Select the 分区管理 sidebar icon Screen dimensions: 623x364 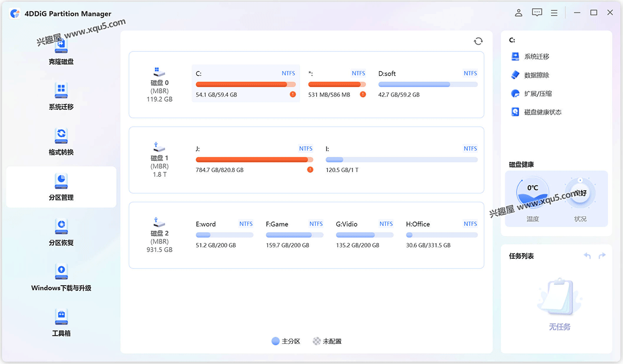click(x=61, y=181)
